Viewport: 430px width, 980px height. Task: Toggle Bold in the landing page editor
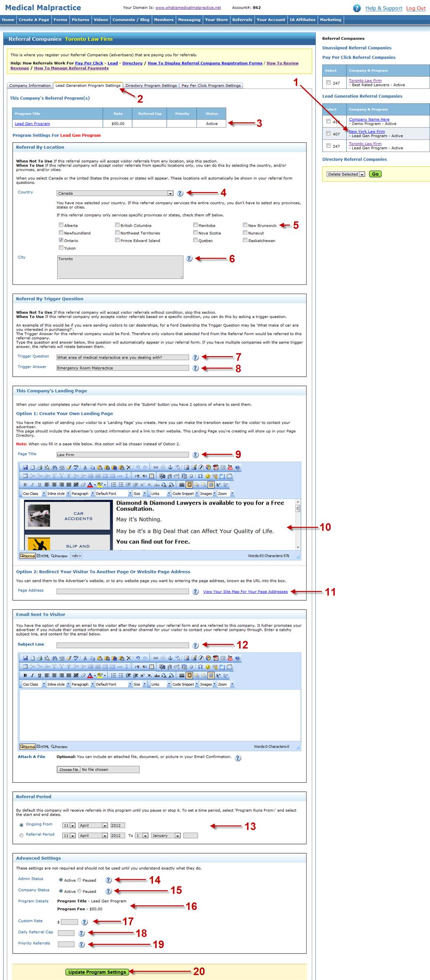(25, 485)
